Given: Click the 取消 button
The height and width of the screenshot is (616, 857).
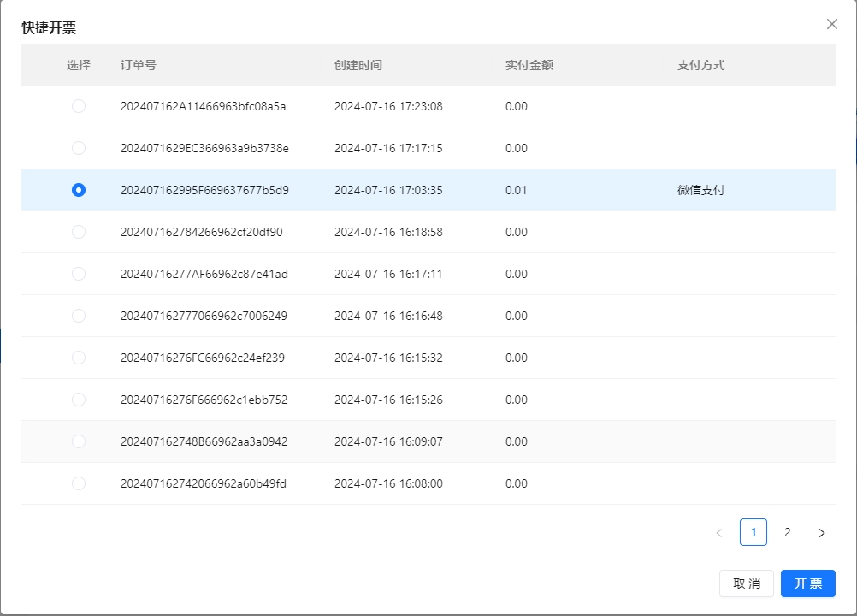Looking at the screenshot, I should (747, 583).
